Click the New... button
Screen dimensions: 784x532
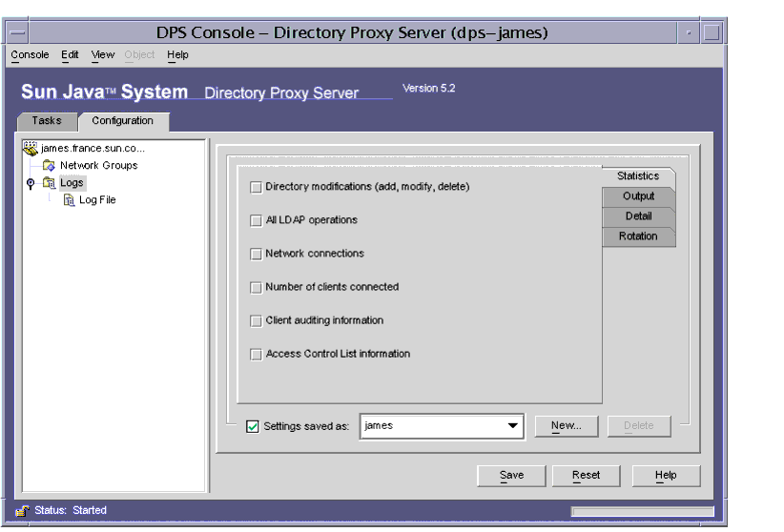(567, 426)
